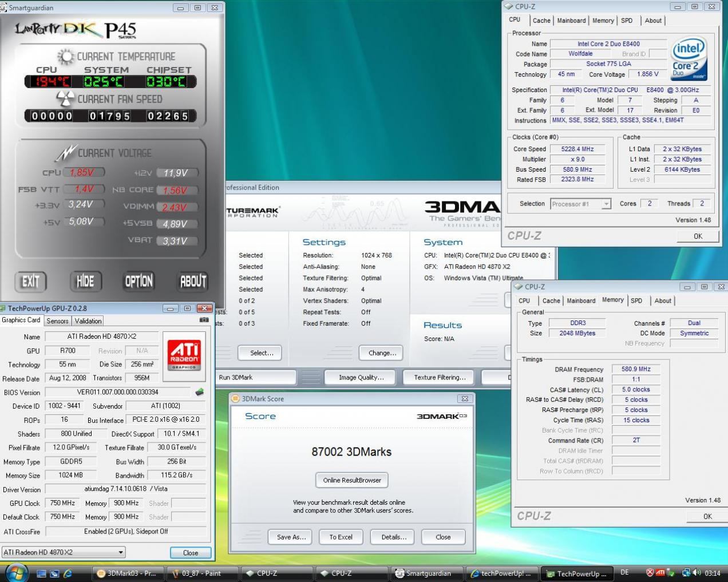Image resolution: width=728 pixels, height=582 pixels.
Task: Click the BIOS Version field in GPU-Z
Action: 117,392
